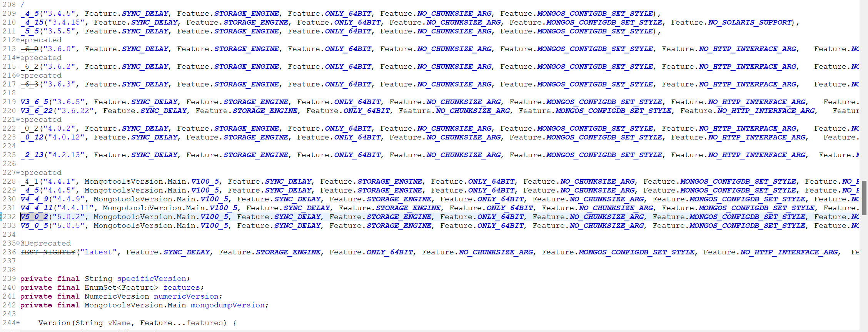Image resolution: width=868 pixels, height=332 pixels.
Task: Collapse the @Deprecated fold at line 235
Action: click(18, 243)
